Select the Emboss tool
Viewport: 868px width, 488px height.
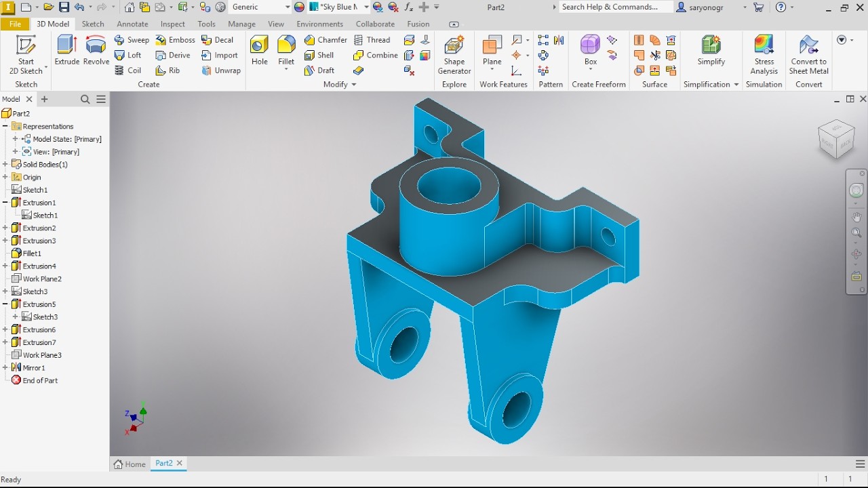pyautogui.click(x=175, y=40)
